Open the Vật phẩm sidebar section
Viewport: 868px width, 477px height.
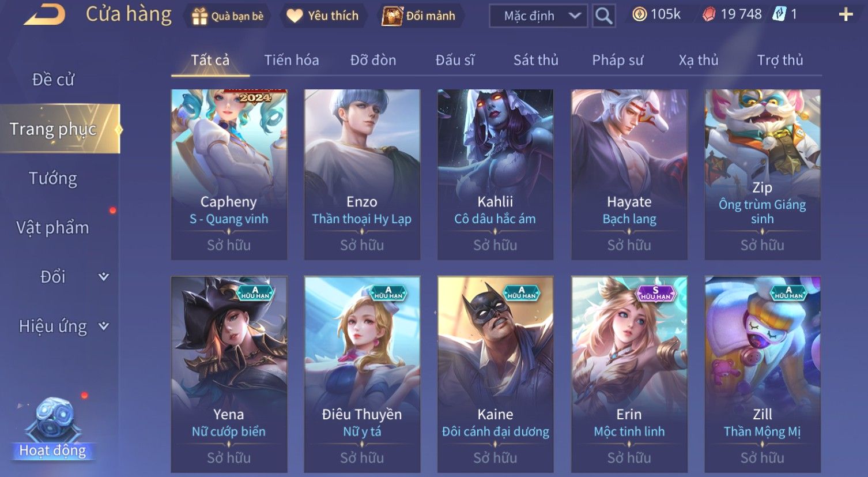[x=53, y=228]
